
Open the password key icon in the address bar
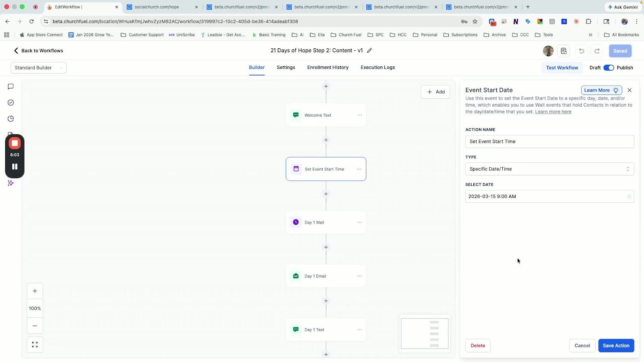464,22
